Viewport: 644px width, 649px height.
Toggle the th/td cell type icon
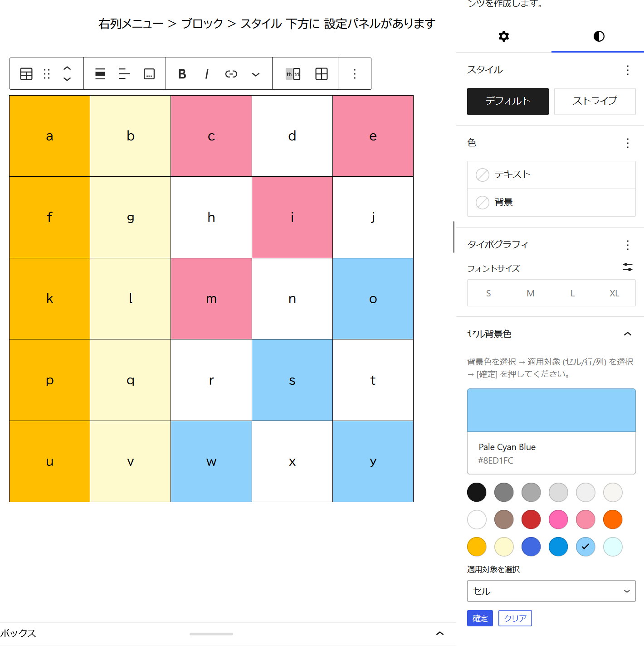pos(293,74)
